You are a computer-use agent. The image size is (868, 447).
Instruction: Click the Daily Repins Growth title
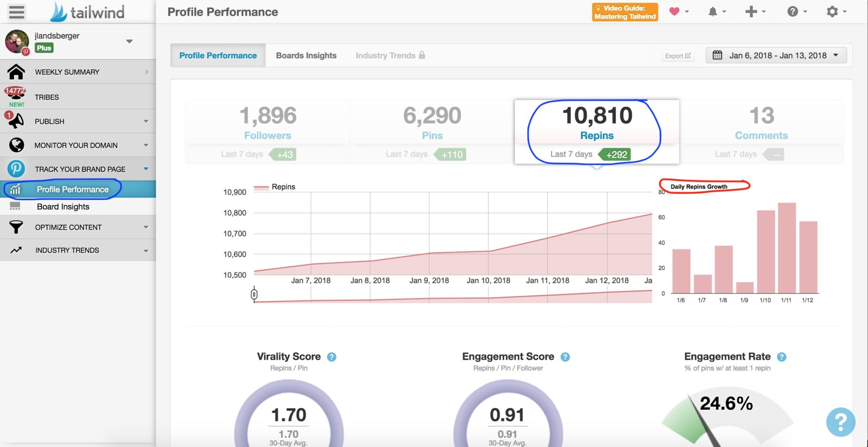coord(699,187)
